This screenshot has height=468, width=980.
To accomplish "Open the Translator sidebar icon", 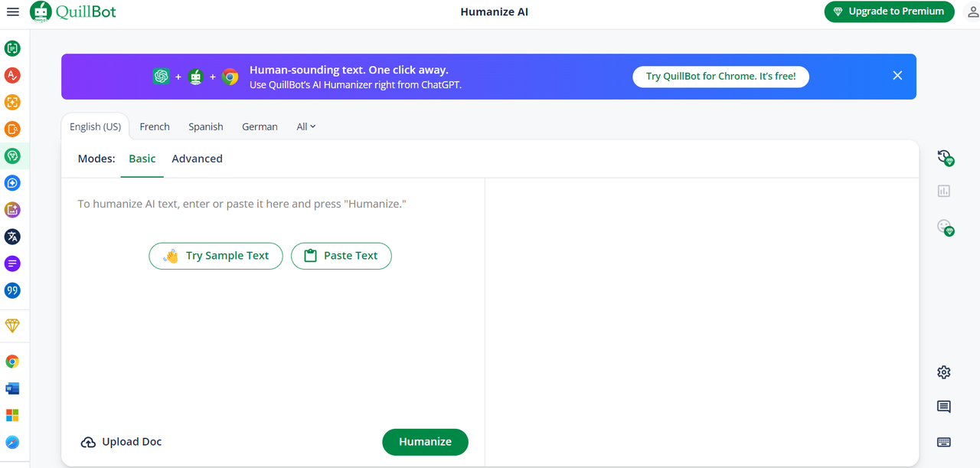I will tap(12, 237).
